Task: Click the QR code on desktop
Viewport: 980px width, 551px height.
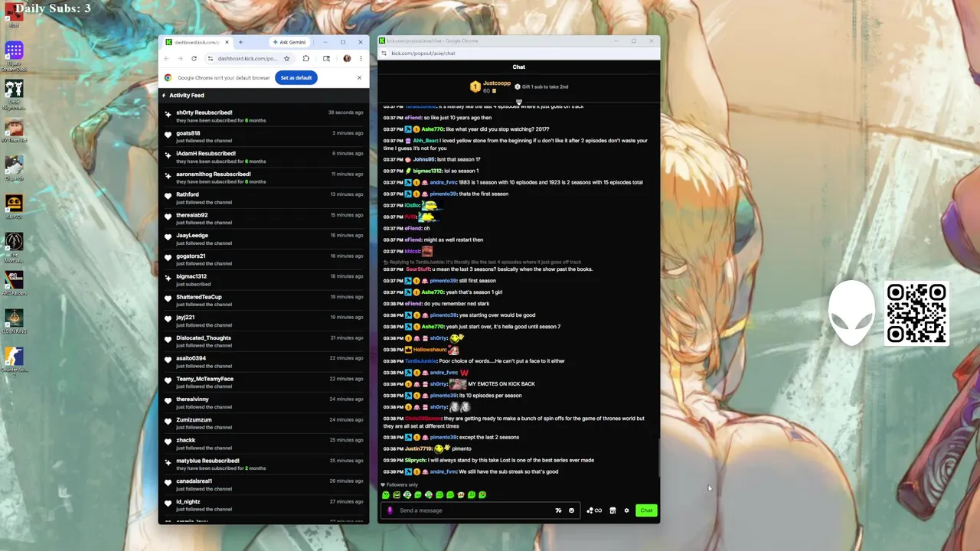Action: [x=916, y=313]
